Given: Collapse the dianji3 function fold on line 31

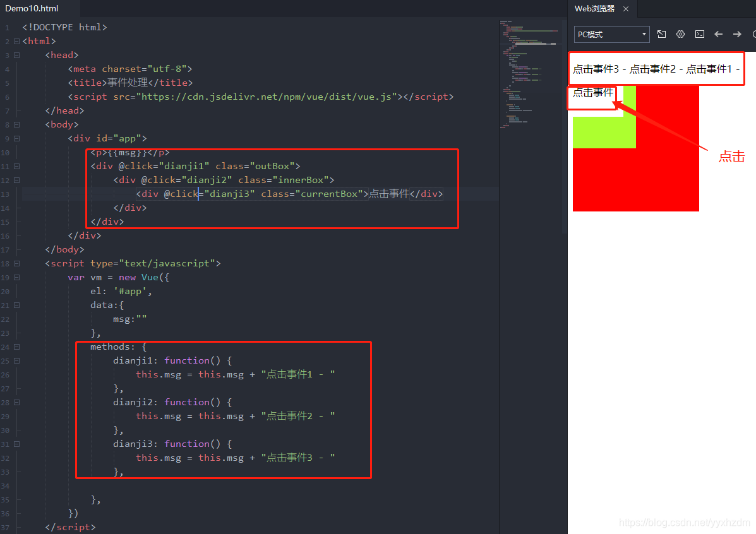Looking at the screenshot, I should [x=17, y=444].
